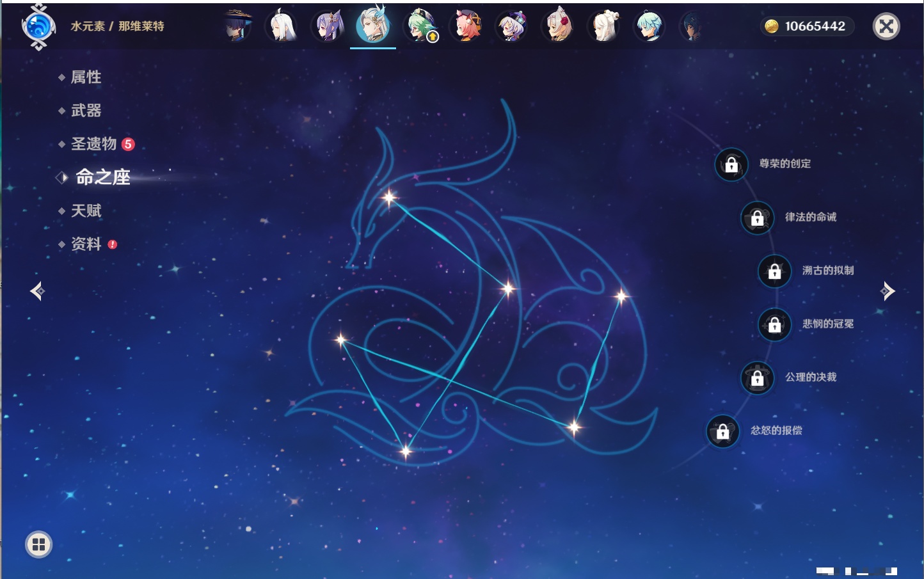Select Qiqi's avatar with purple hat

pos(513,27)
